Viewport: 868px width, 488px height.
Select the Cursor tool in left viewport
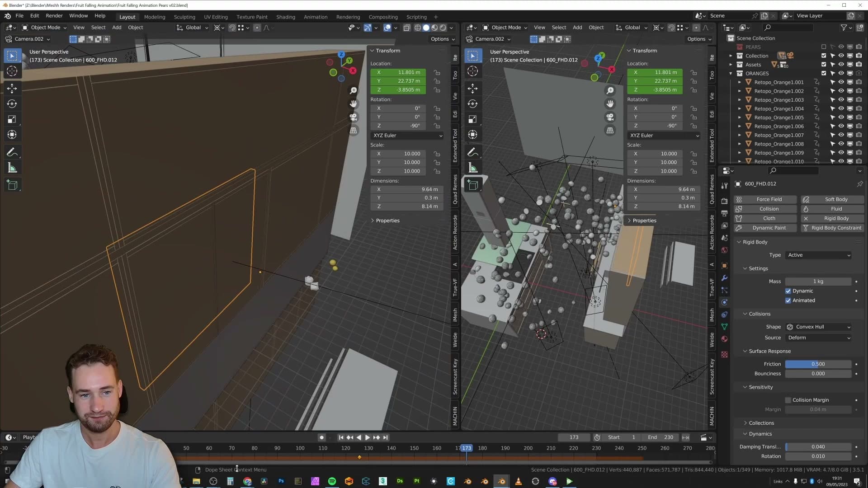click(12, 71)
